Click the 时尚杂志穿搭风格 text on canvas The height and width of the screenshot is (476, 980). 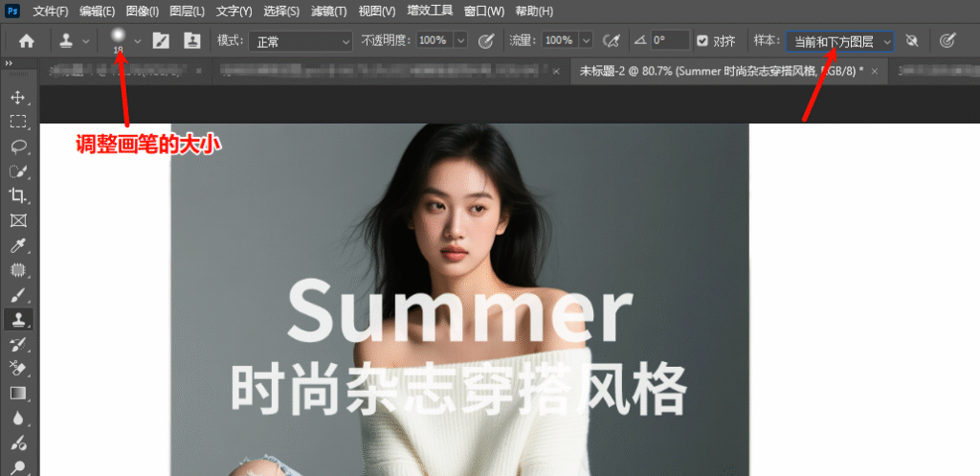point(459,389)
